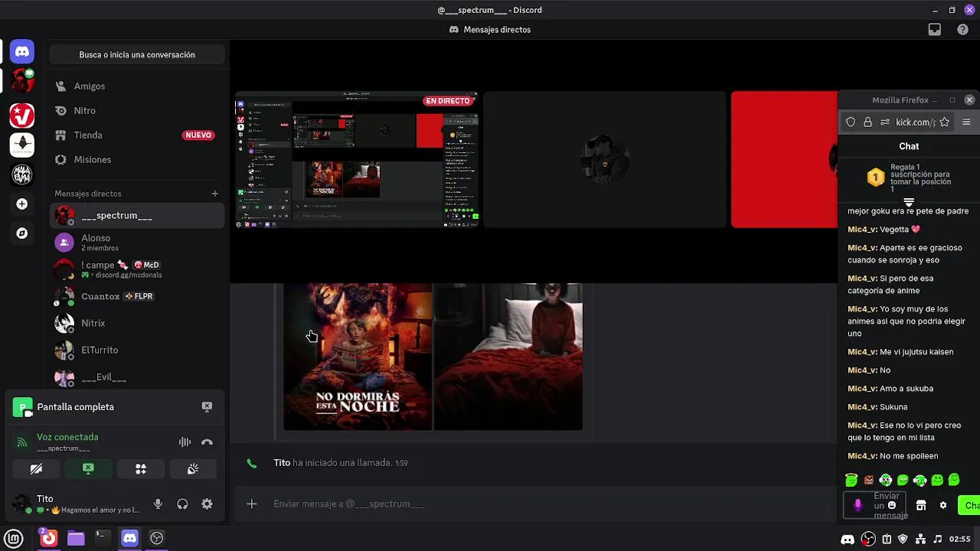The width and height of the screenshot is (980, 551).
Task: Click the green Chat send button
Action: click(x=969, y=506)
